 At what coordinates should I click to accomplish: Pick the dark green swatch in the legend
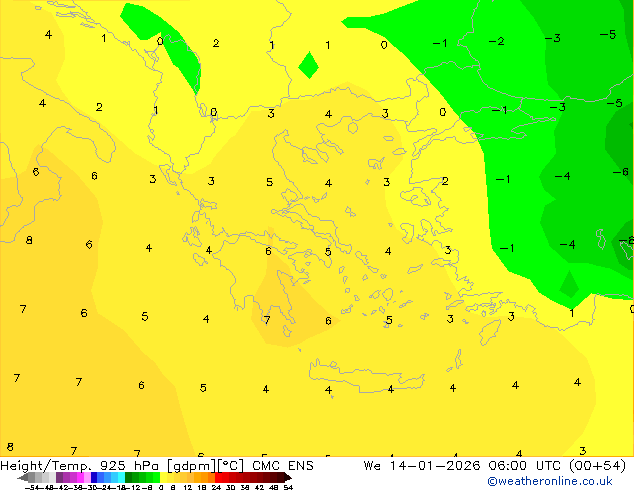[x=129, y=478]
